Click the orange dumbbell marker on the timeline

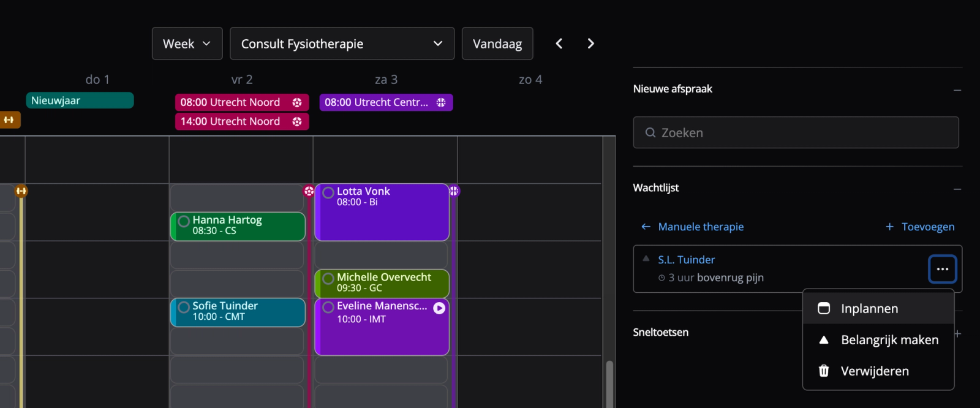click(x=21, y=191)
